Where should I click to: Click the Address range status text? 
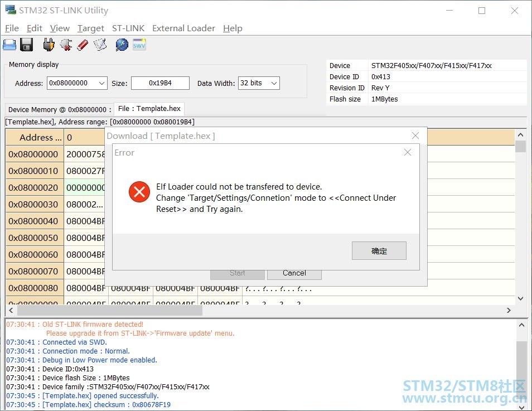point(100,122)
